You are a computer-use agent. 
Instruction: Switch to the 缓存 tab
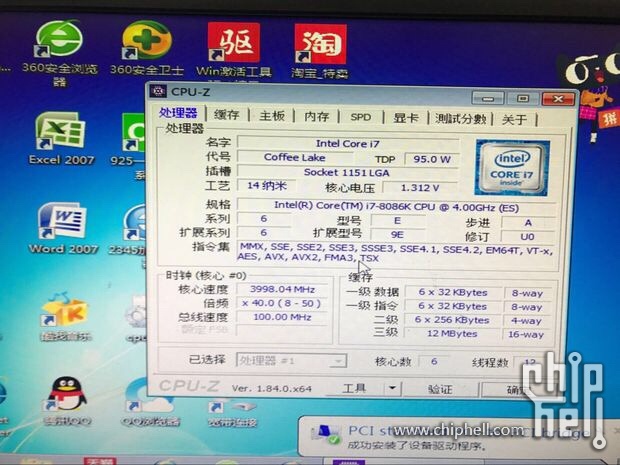point(227,115)
